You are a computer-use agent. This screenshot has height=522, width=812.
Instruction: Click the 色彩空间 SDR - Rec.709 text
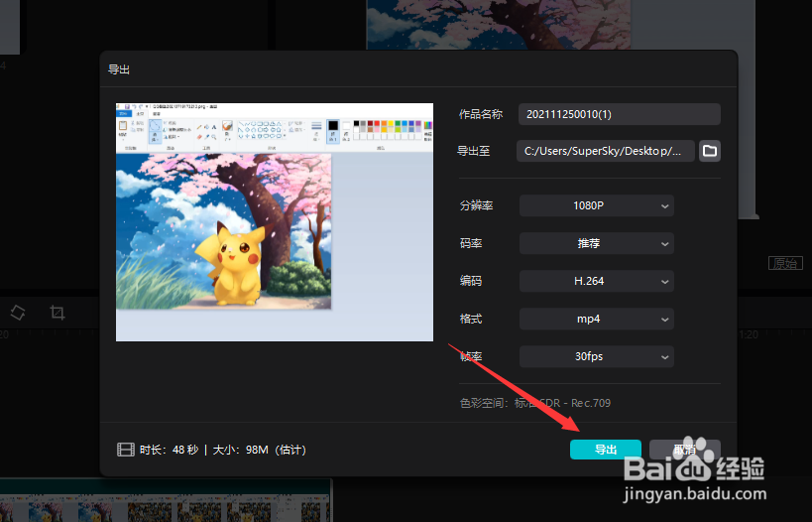click(535, 403)
